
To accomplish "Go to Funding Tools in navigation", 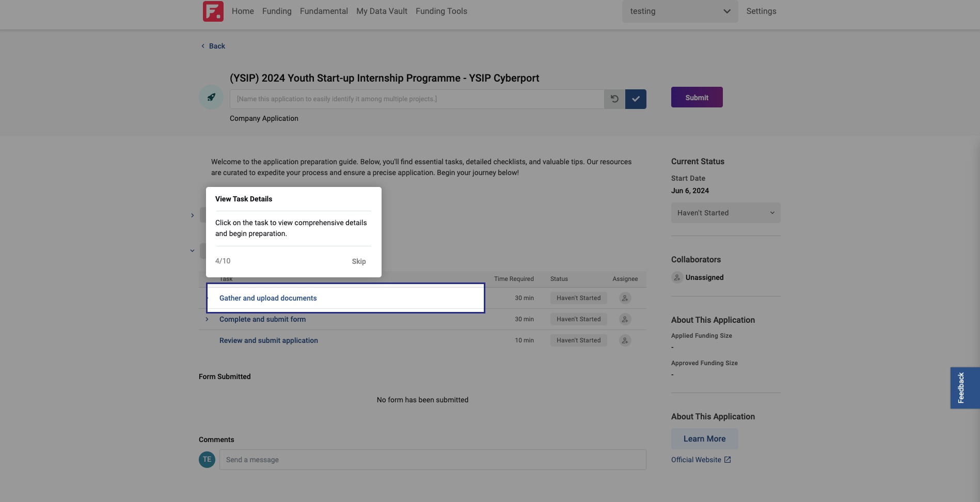I will [441, 11].
